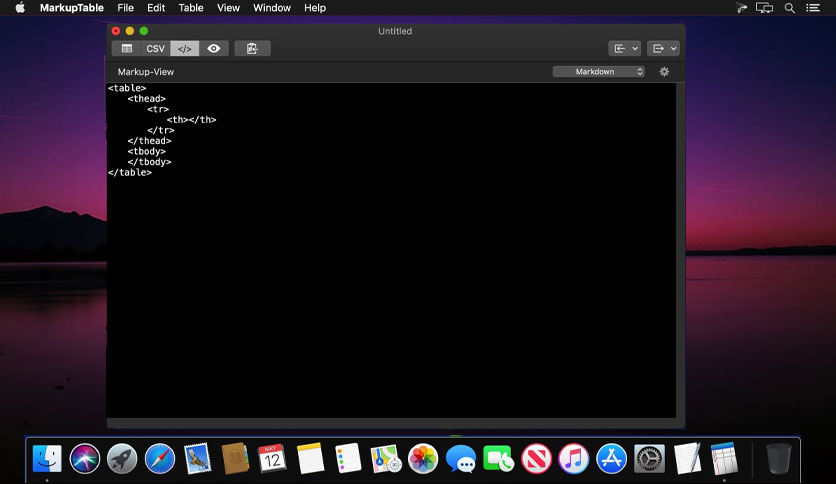Screen dimensions: 836x484
Task: Open App Store from the dock
Action: click(611, 458)
